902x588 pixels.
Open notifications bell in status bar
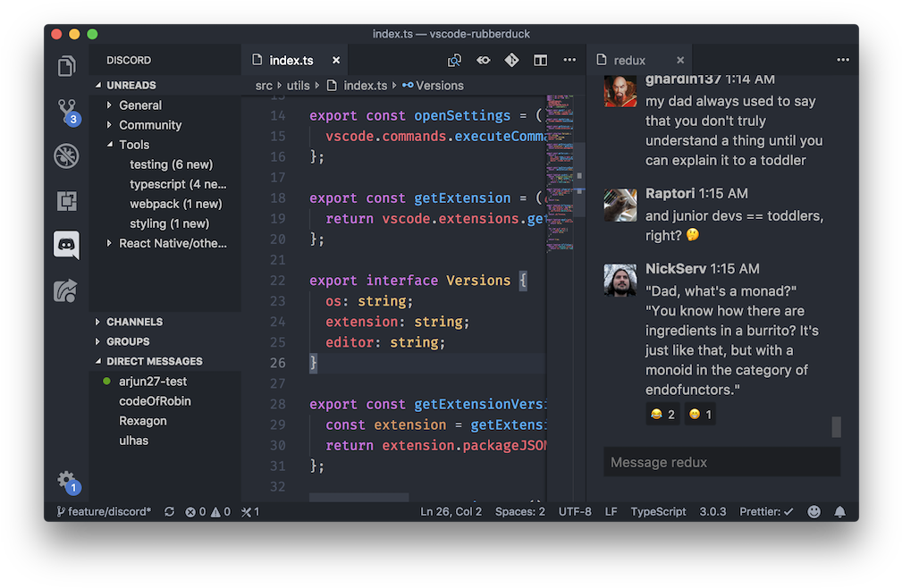pos(839,512)
